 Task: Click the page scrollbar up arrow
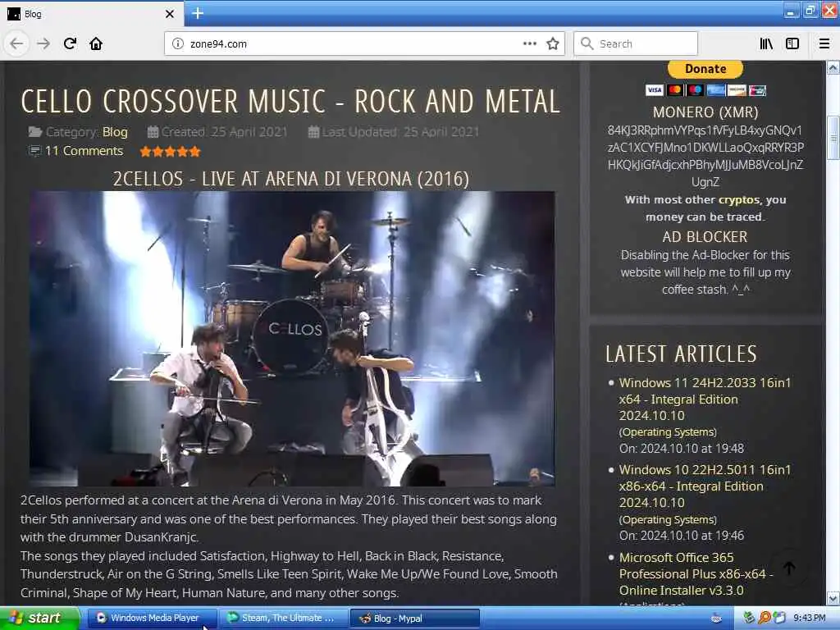click(833, 67)
